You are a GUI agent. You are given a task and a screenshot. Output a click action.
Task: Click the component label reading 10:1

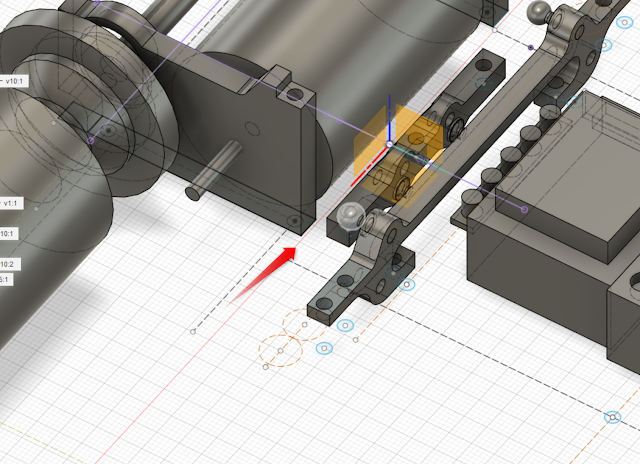pos(9,234)
